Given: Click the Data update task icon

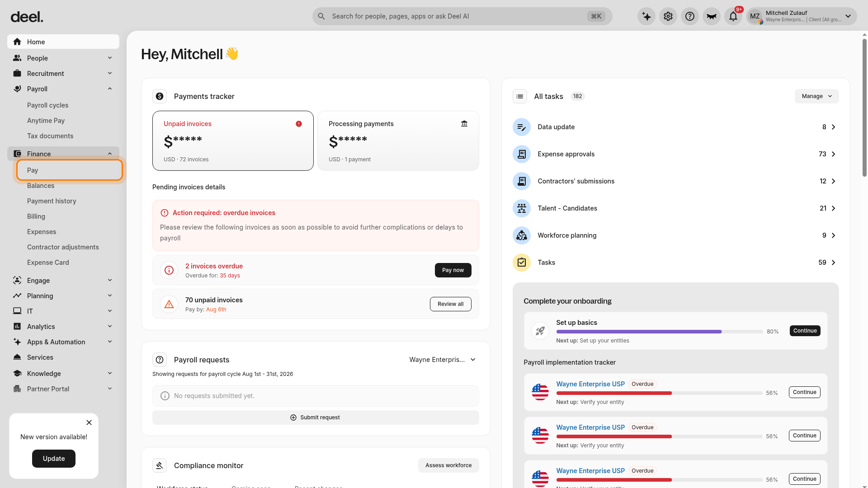Looking at the screenshot, I should [x=522, y=127].
